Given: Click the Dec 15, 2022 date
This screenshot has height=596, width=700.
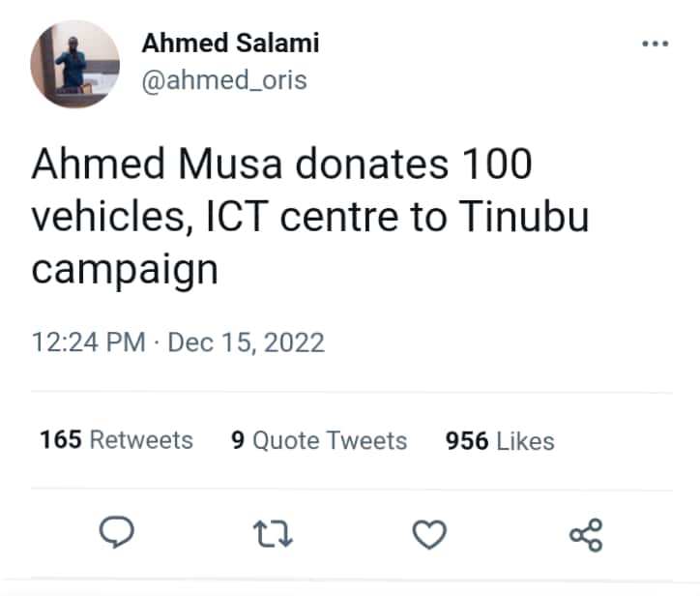Looking at the screenshot, I should pyautogui.click(x=246, y=343).
